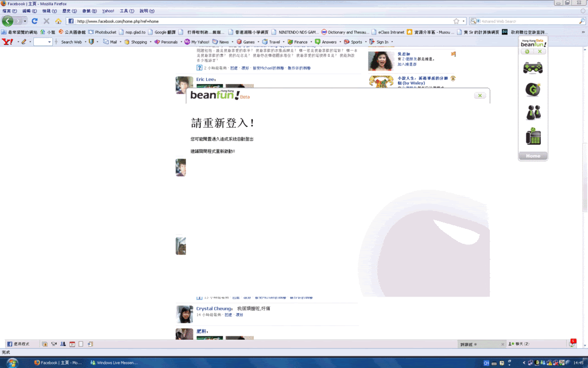Viewport: 588px width, 368px height.
Task: Open Crystal Cheung's profile link
Action: (x=214, y=308)
